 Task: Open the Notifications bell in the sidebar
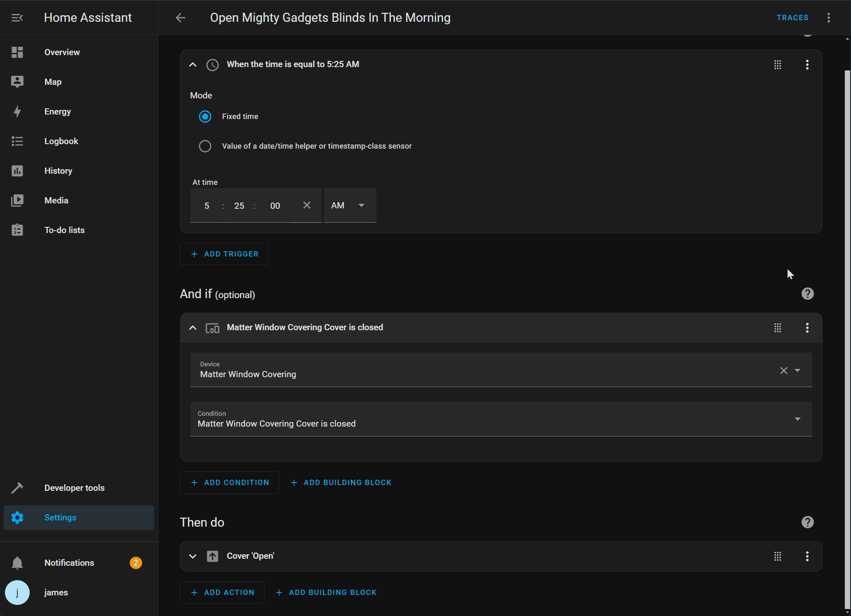pos(17,563)
